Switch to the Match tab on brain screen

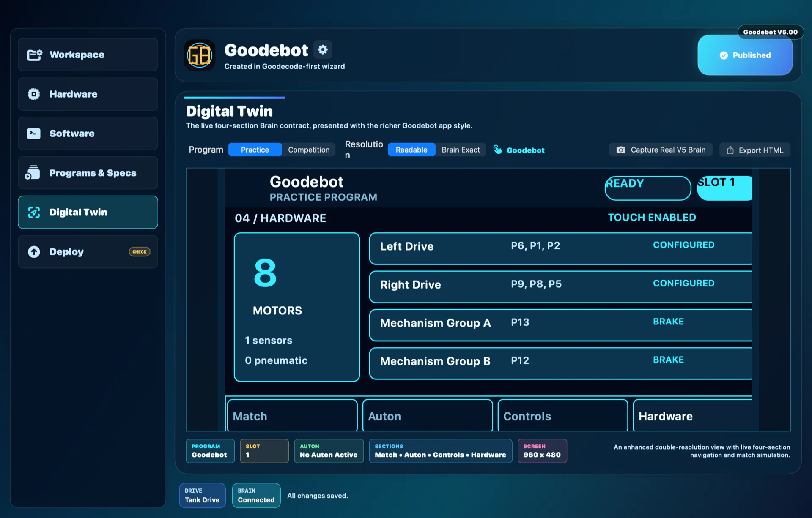(292, 416)
